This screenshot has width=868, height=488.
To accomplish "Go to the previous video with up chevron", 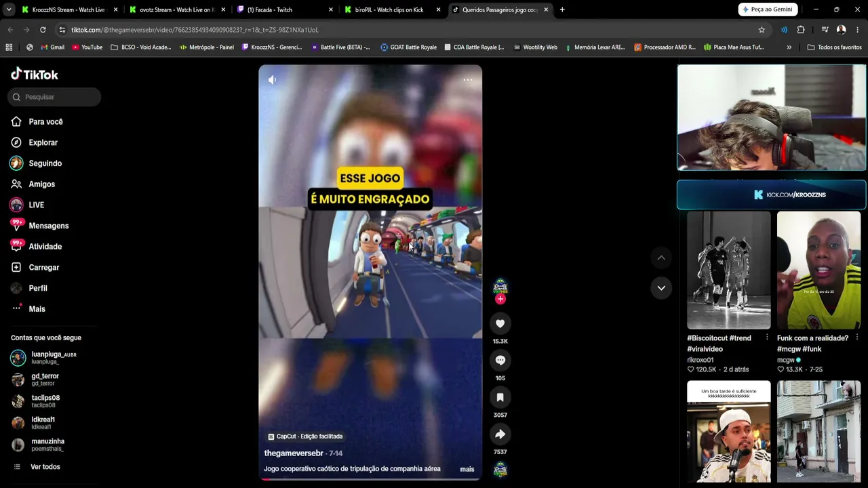I will (661, 258).
